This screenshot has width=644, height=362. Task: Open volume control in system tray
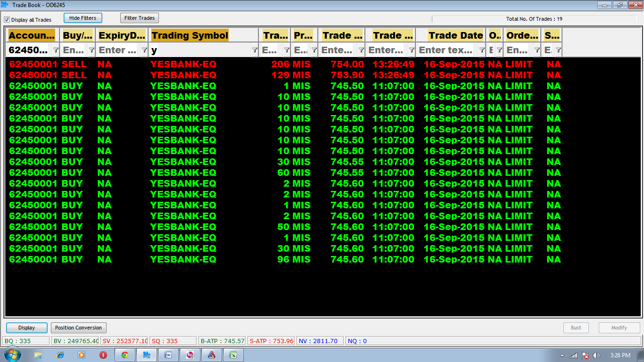[596, 355]
